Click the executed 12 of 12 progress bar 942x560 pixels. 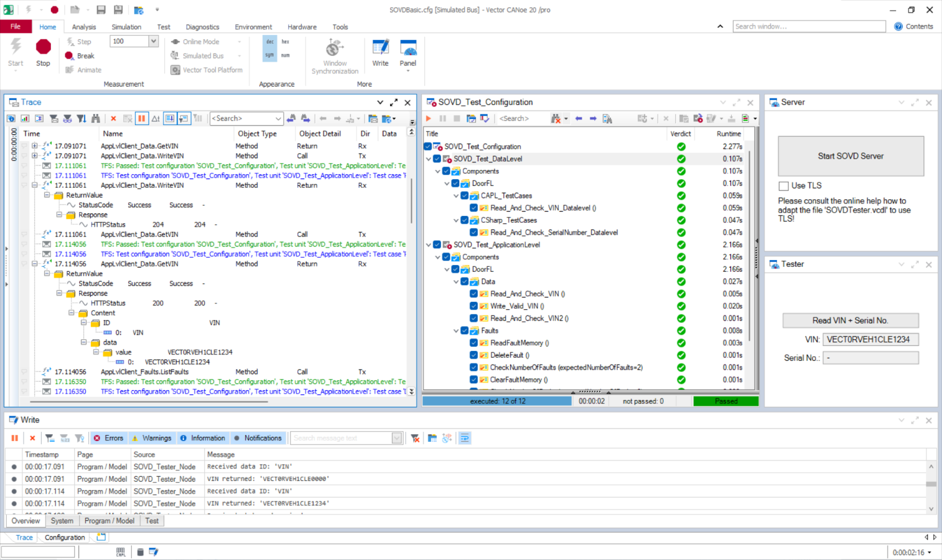(x=497, y=401)
